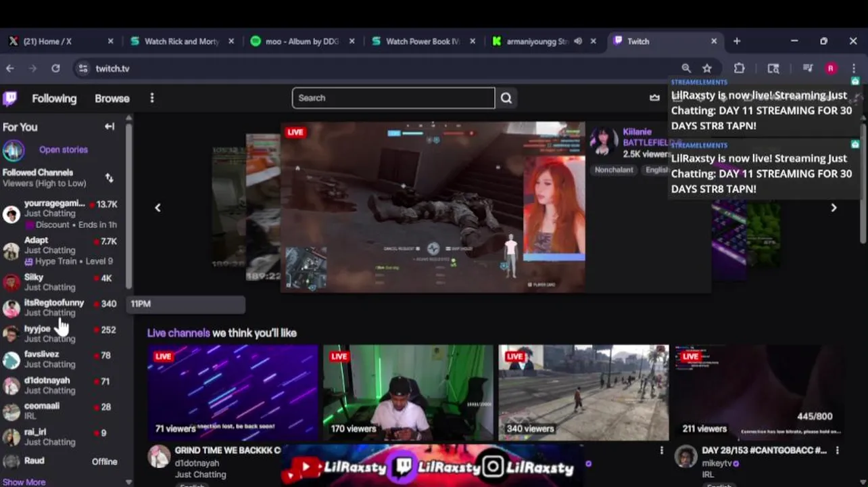Screen dimensions: 868x487
Task: Open Chrome three-dot menu
Action: (x=854, y=68)
